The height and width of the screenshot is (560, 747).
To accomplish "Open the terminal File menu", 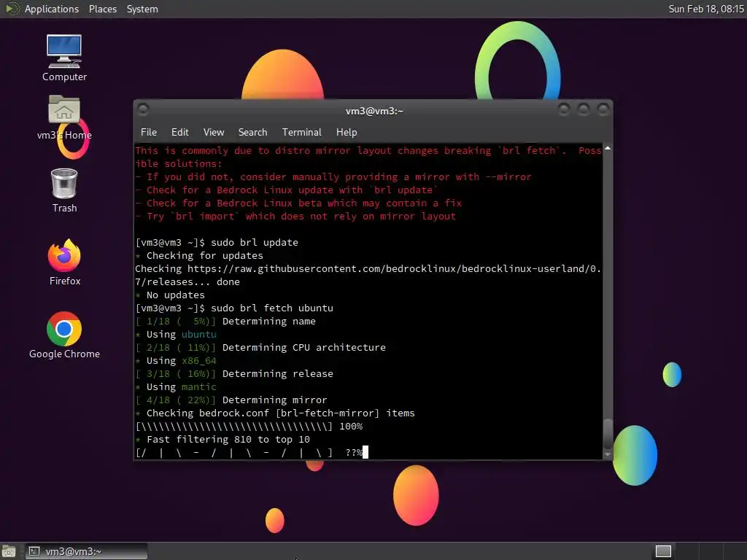I will tap(149, 132).
